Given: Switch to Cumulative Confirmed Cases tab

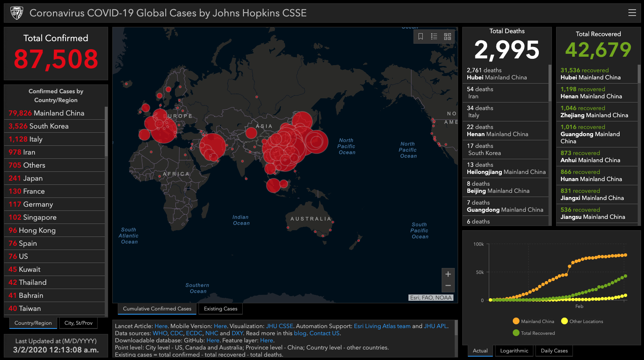Looking at the screenshot, I should pos(157,309).
